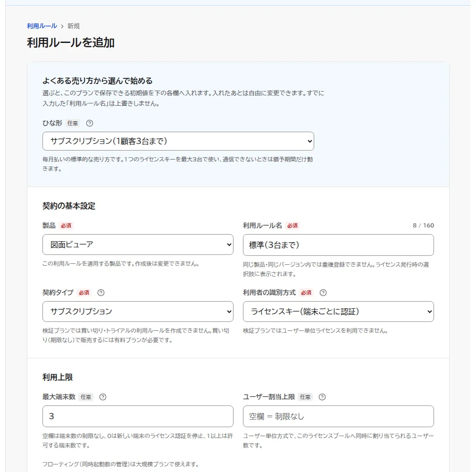Open the ひな形 template dropdown
The width and height of the screenshot is (476, 472).
click(x=178, y=141)
